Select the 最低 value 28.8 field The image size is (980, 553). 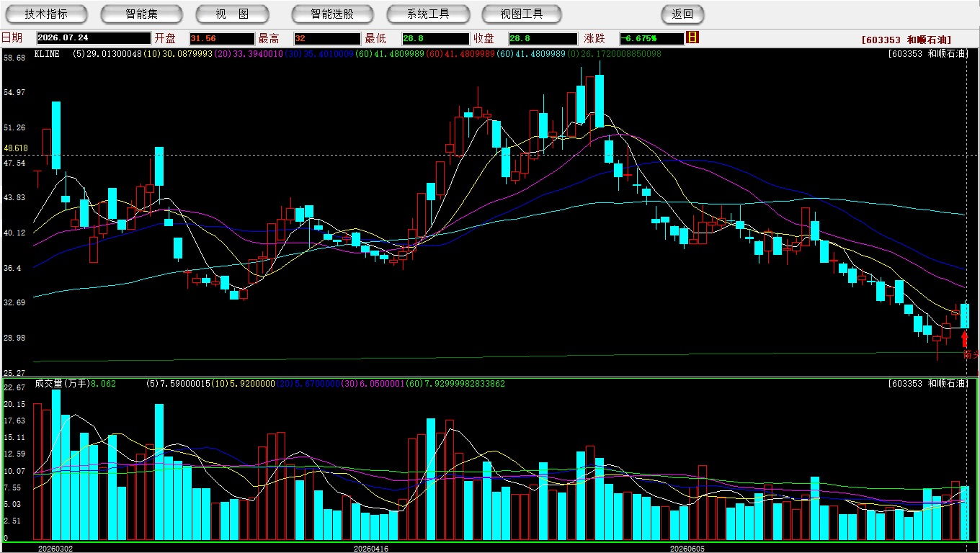(x=435, y=39)
